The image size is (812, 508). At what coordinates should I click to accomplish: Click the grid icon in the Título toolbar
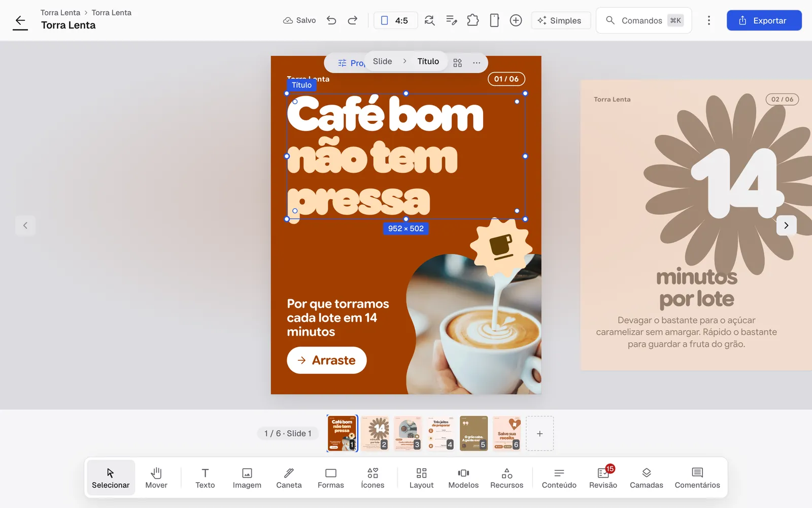458,62
